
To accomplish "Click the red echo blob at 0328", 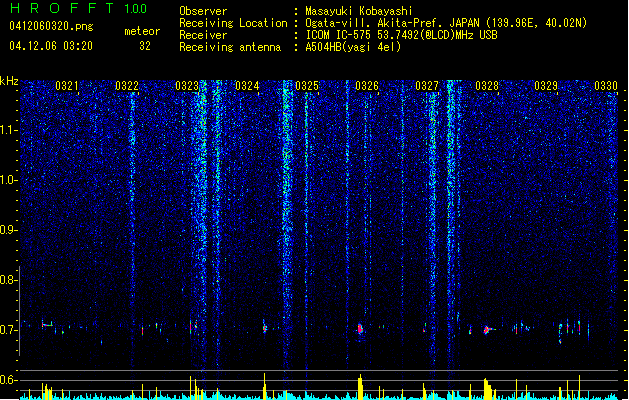I will pos(487,330).
